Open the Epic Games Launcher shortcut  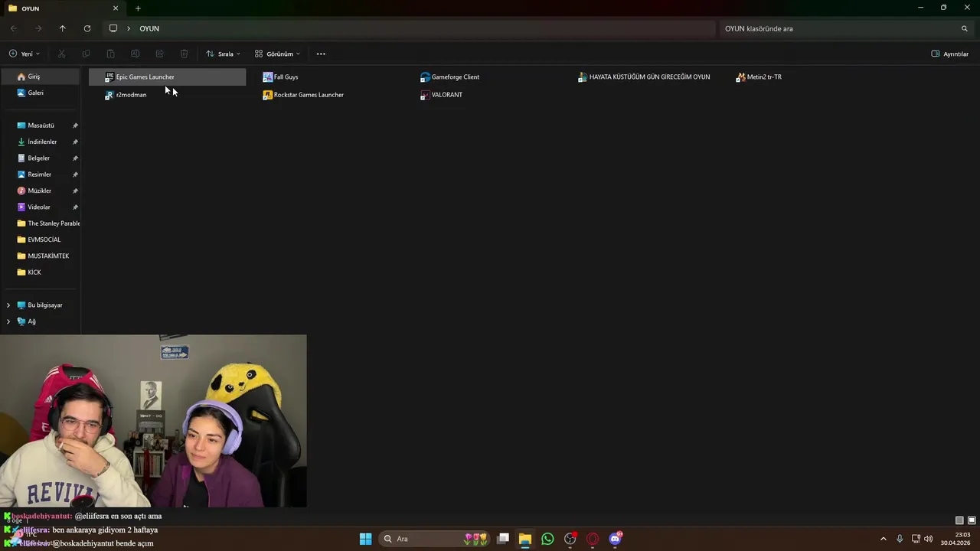[x=167, y=77]
